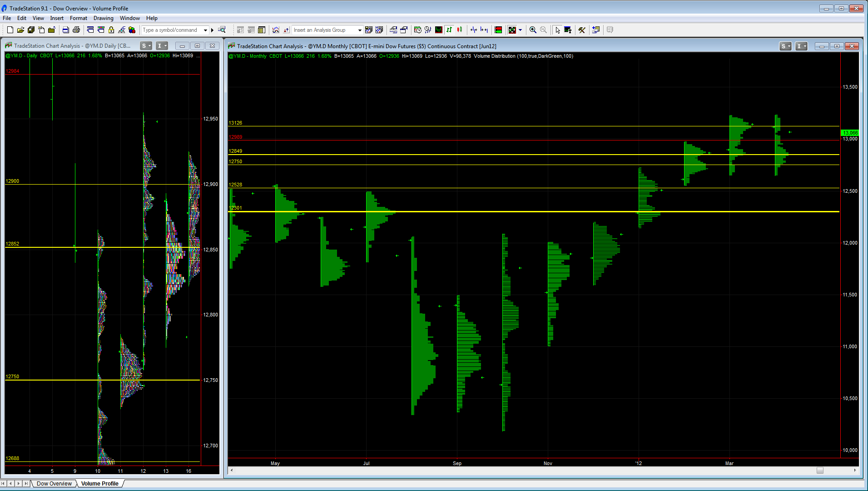This screenshot has height=491, width=868.
Task: Click the decrease bar spacing icon
Action: pyautogui.click(x=474, y=30)
